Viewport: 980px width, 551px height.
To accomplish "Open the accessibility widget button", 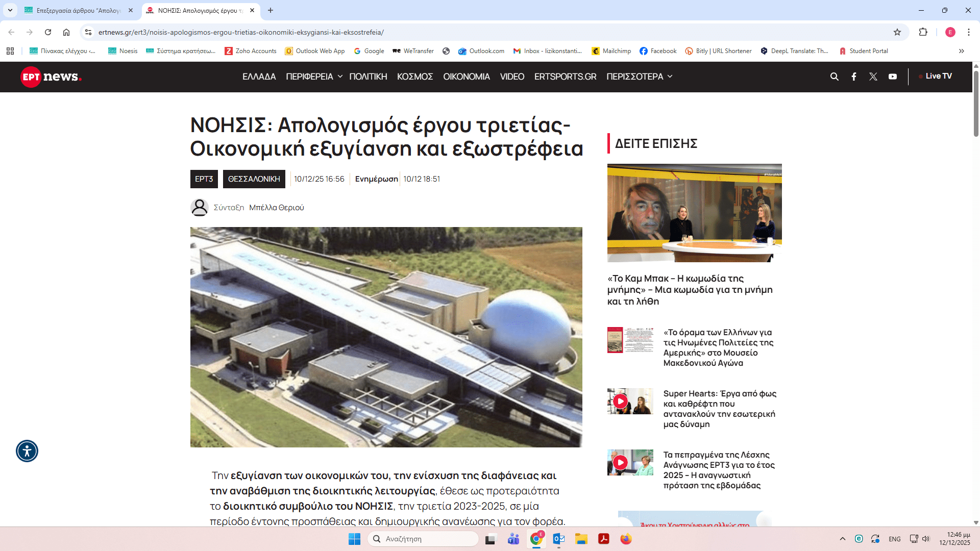I will pos(27,451).
